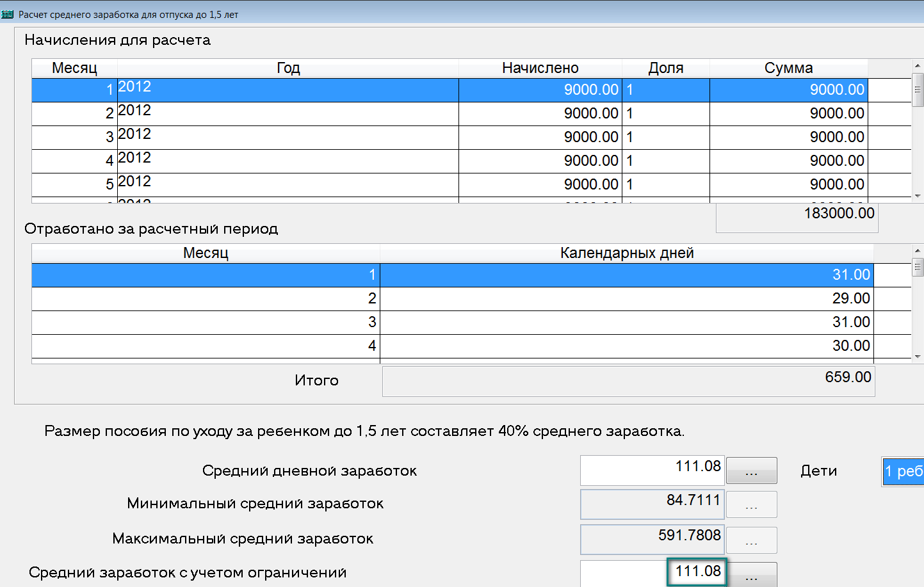Click the Доля column header
The width and height of the screenshot is (924, 587).
tap(665, 68)
